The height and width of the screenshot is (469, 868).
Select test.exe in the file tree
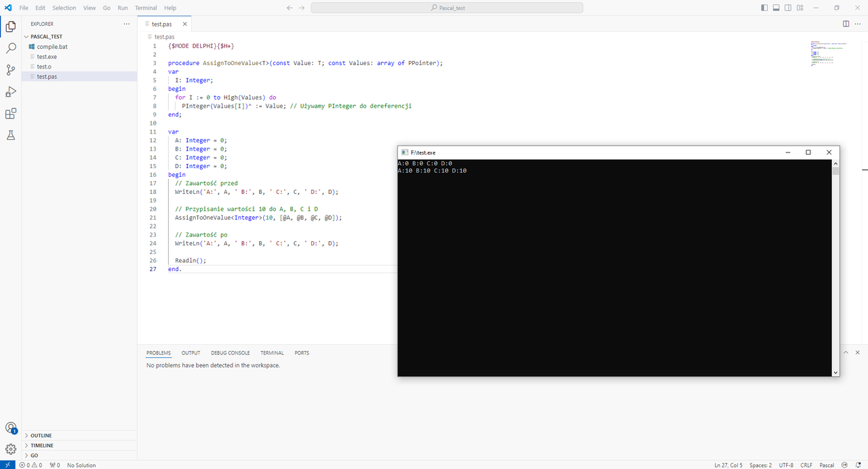[x=79, y=57]
